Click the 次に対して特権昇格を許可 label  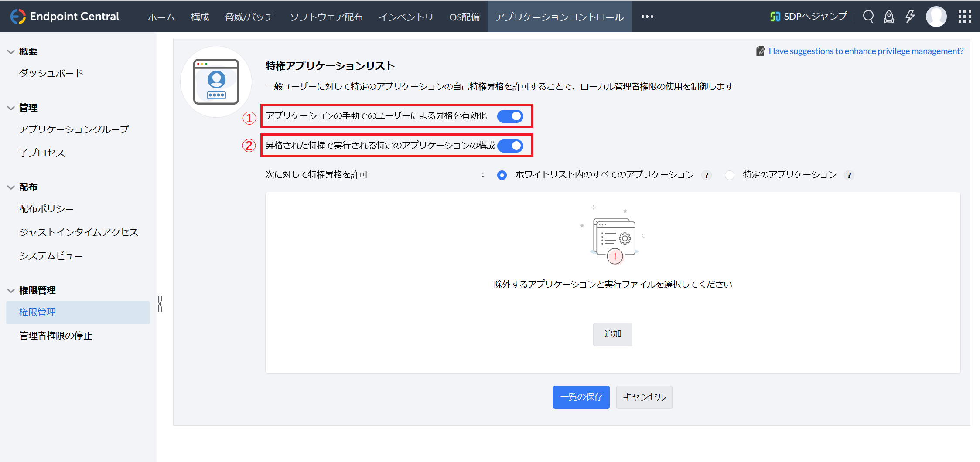pyautogui.click(x=317, y=175)
